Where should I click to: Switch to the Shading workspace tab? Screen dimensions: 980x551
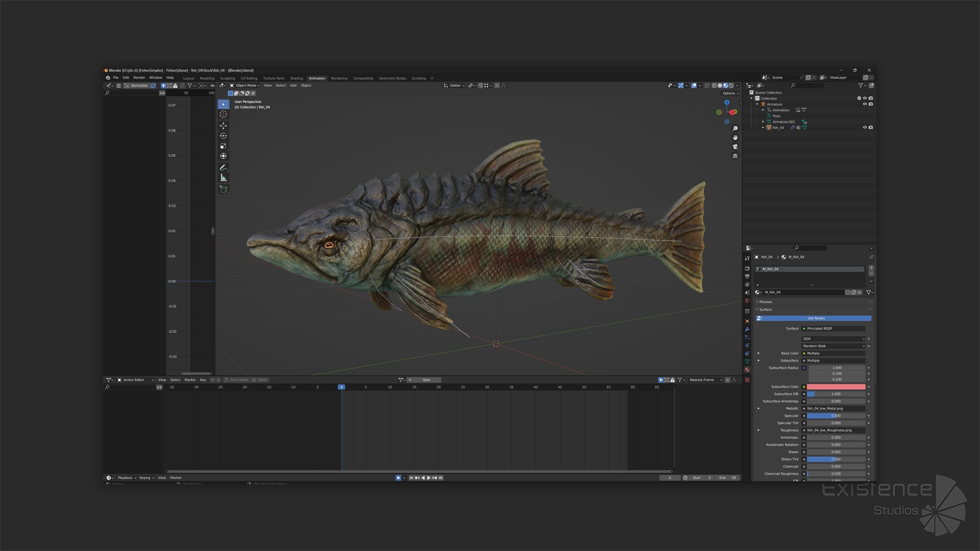(x=297, y=79)
